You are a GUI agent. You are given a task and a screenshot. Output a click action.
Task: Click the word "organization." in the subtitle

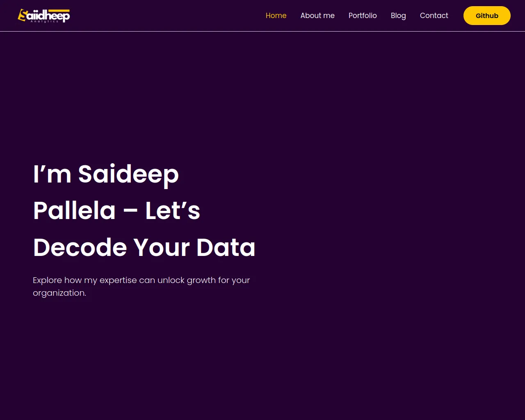(x=59, y=293)
